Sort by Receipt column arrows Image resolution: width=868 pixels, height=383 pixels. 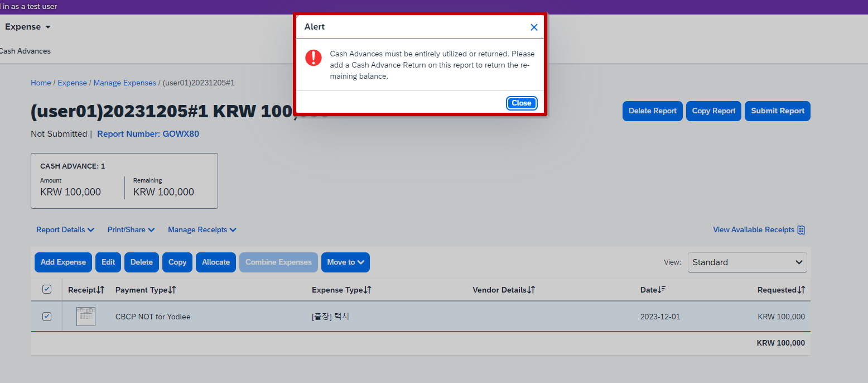[x=100, y=290]
